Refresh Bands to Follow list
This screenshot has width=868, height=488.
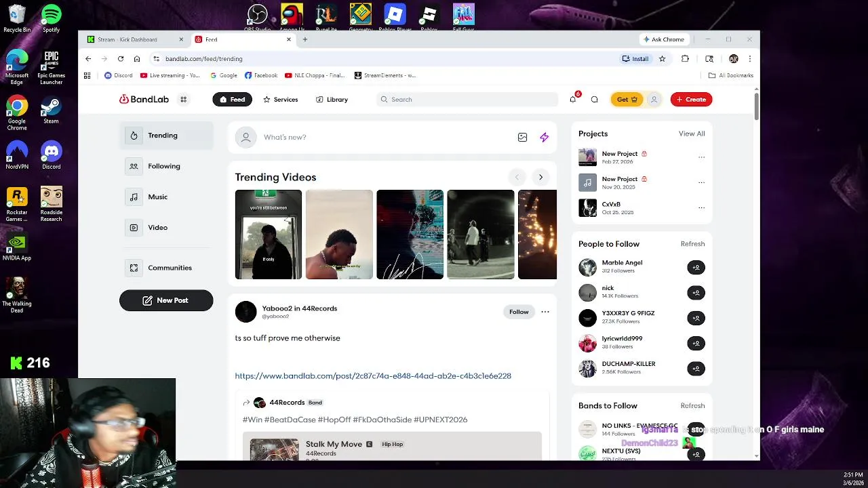[x=692, y=406]
